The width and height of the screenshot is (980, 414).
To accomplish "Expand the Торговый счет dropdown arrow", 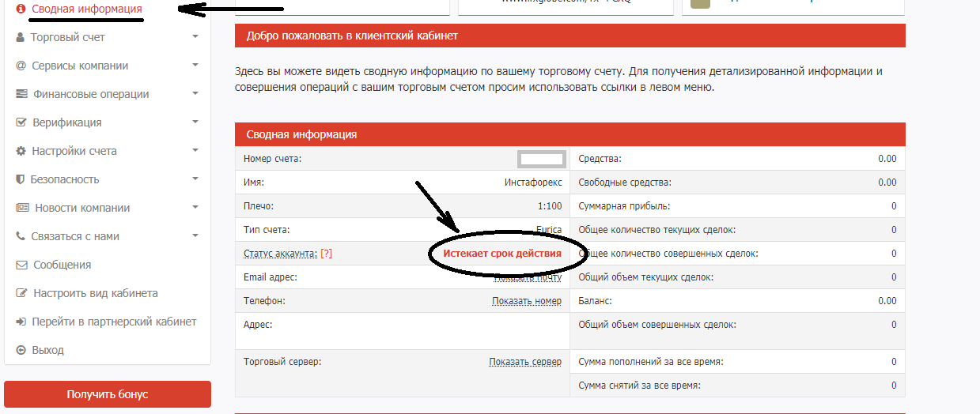I will pyautogui.click(x=195, y=36).
